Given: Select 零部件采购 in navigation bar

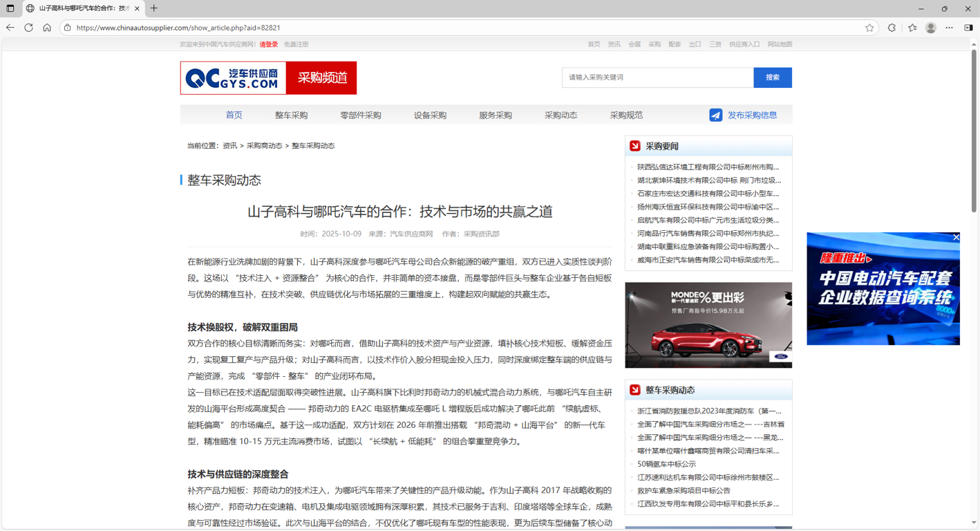Looking at the screenshot, I should [x=360, y=115].
